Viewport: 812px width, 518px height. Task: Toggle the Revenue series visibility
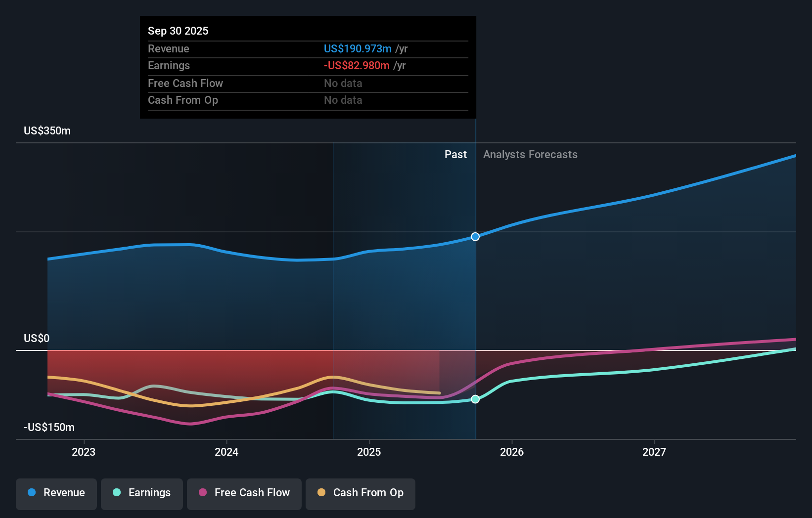click(x=56, y=493)
